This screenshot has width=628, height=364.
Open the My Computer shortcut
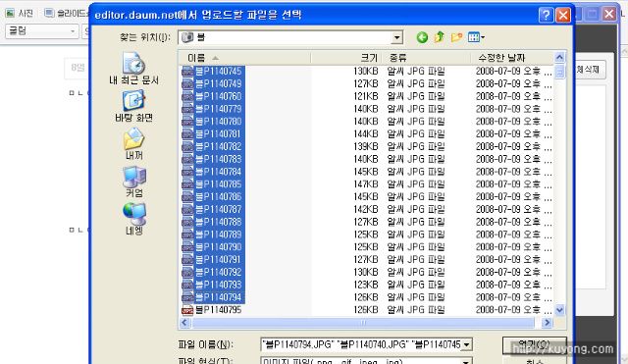pos(134,182)
